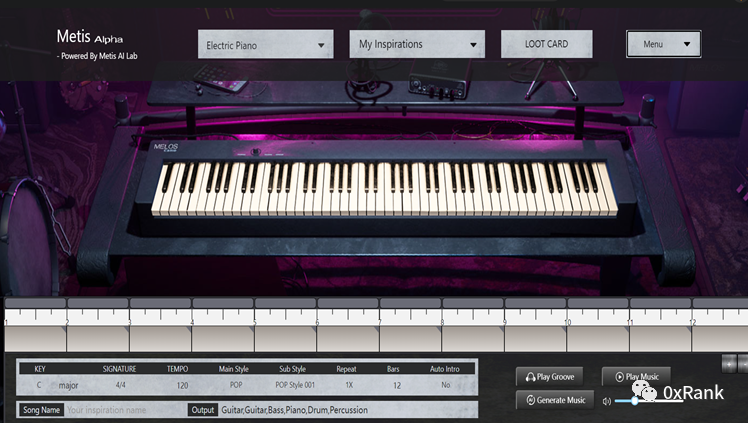This screenshot has height=423, width=748.
Task: Click the Metis Alpha logo title
Action: click(x=90, y=37)
